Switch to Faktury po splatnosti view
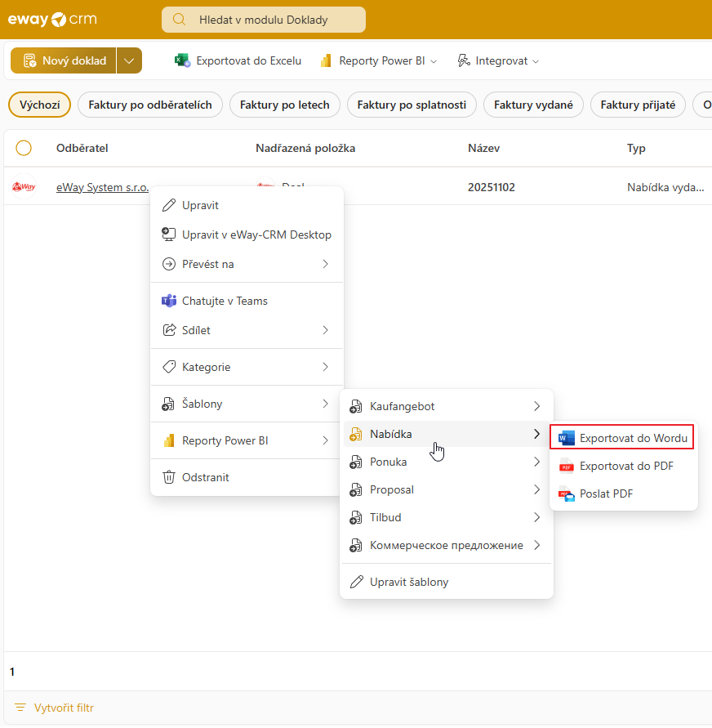The width and height of the screenshot is (712, 728). (412, 105)
